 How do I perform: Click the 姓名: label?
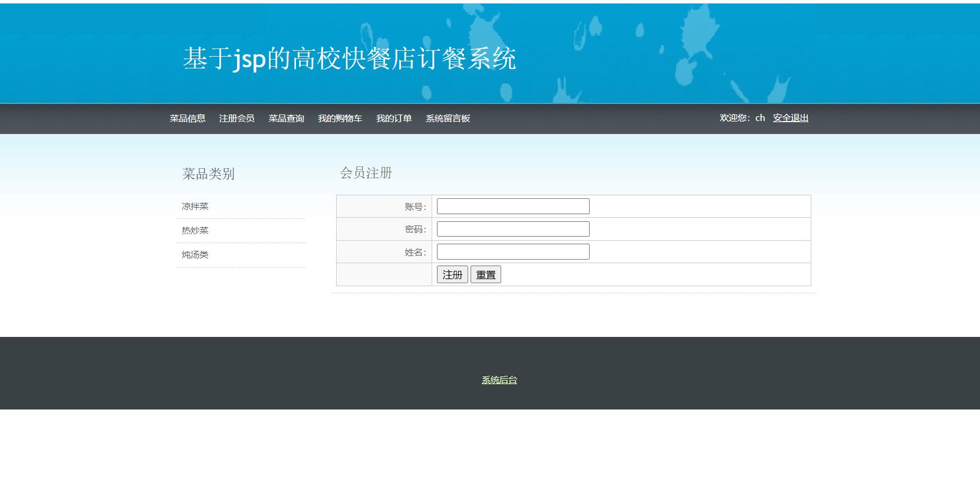(415, 252)
